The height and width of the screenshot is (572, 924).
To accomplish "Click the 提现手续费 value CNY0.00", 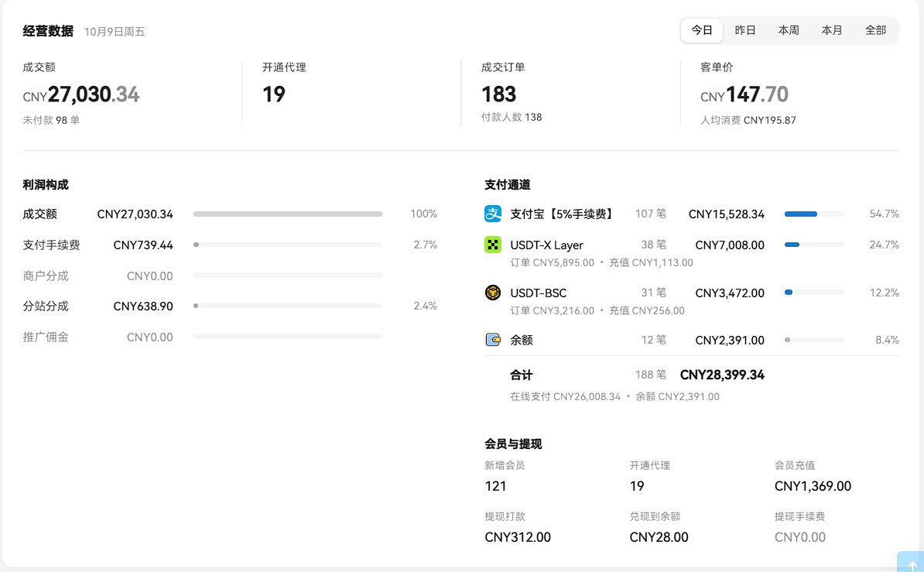I will (x=799, y=538).
